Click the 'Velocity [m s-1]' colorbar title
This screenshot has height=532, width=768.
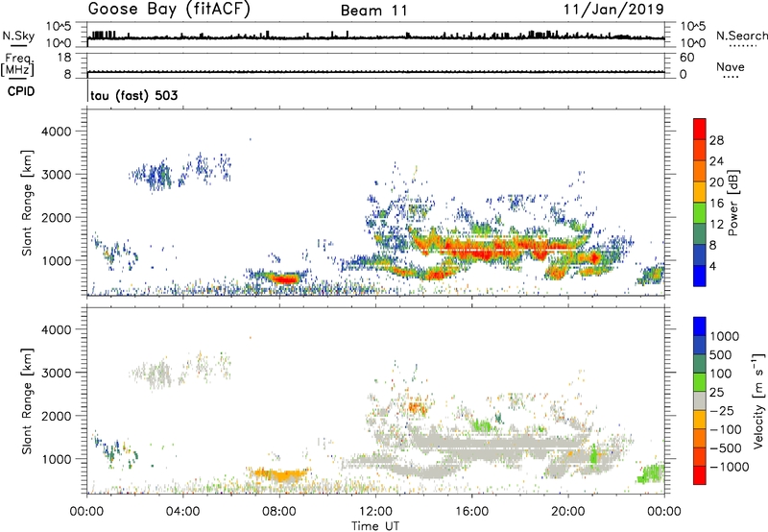pos(758,400)
